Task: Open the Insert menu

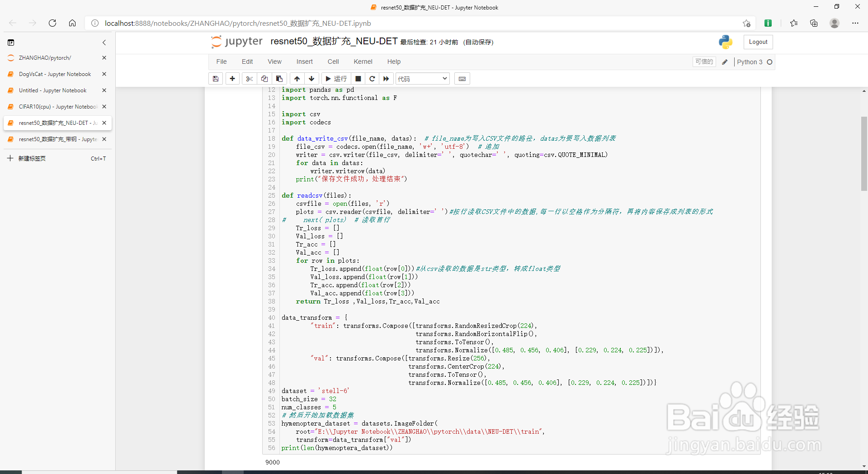Action: (305, 62)
